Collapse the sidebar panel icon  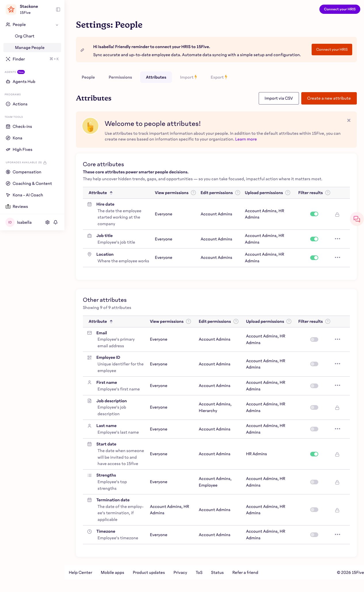(x=58, y=10)
